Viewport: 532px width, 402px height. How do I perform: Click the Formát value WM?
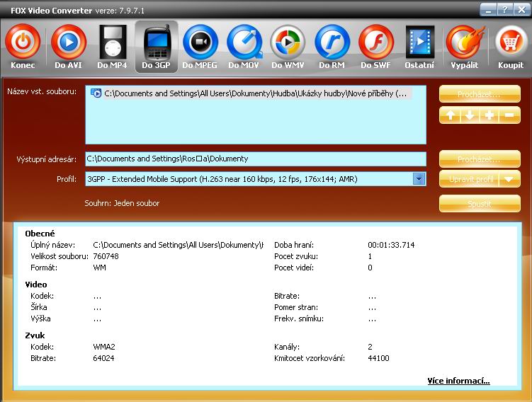point(99,268)
